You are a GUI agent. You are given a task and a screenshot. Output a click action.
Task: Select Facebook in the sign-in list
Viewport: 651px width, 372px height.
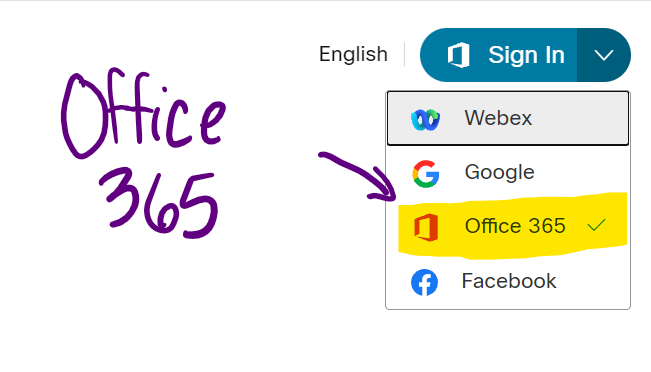coord(508,281)
